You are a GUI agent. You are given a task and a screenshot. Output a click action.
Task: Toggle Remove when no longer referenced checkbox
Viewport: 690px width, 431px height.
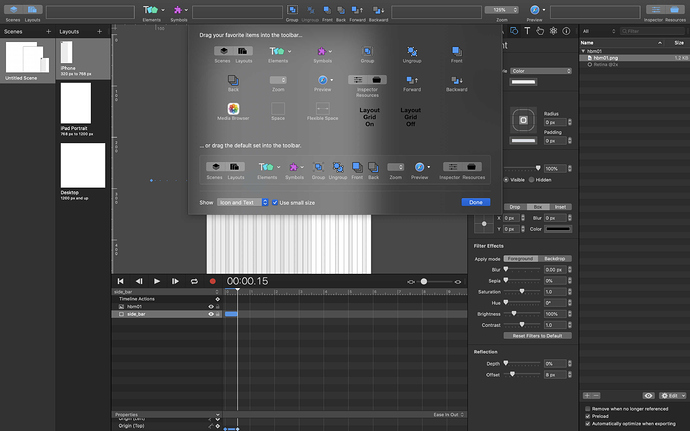click(x=587, y=409)
